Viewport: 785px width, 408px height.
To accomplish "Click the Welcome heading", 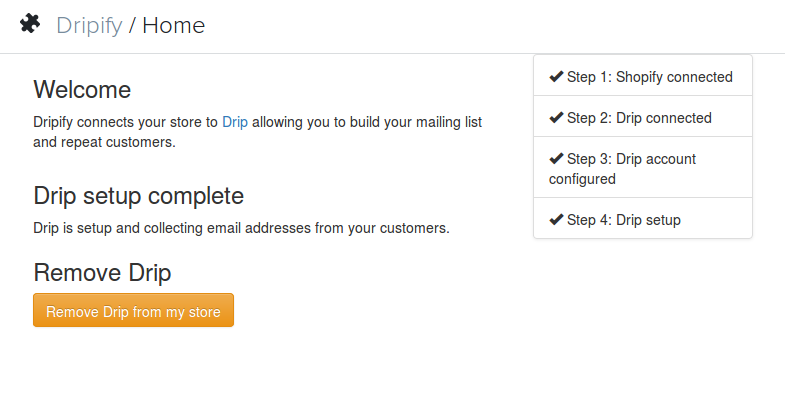I will (x=82, y=90).
